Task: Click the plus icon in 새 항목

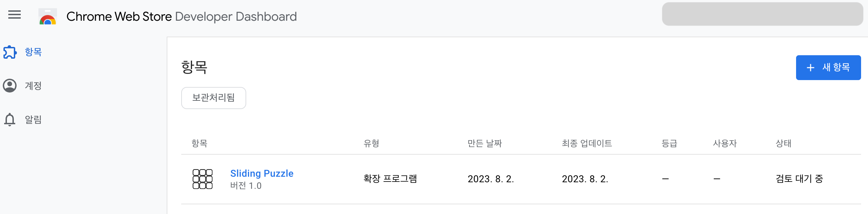Action: (x=810, y=68)
